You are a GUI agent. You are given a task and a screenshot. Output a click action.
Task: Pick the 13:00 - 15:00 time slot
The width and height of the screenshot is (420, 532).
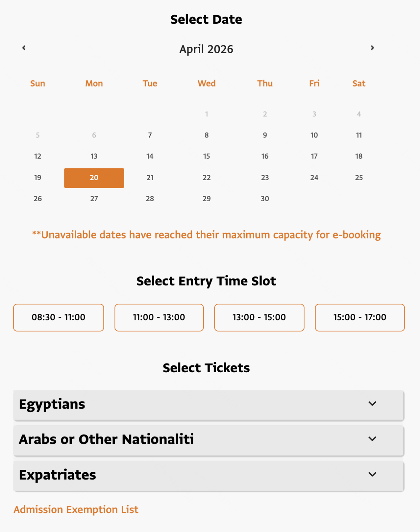click(259, 317)
